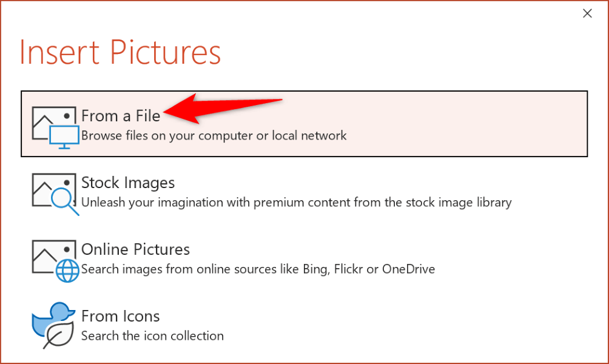
Task: Click the leaf symbol on From Icons icon
Action: point(59,334)
